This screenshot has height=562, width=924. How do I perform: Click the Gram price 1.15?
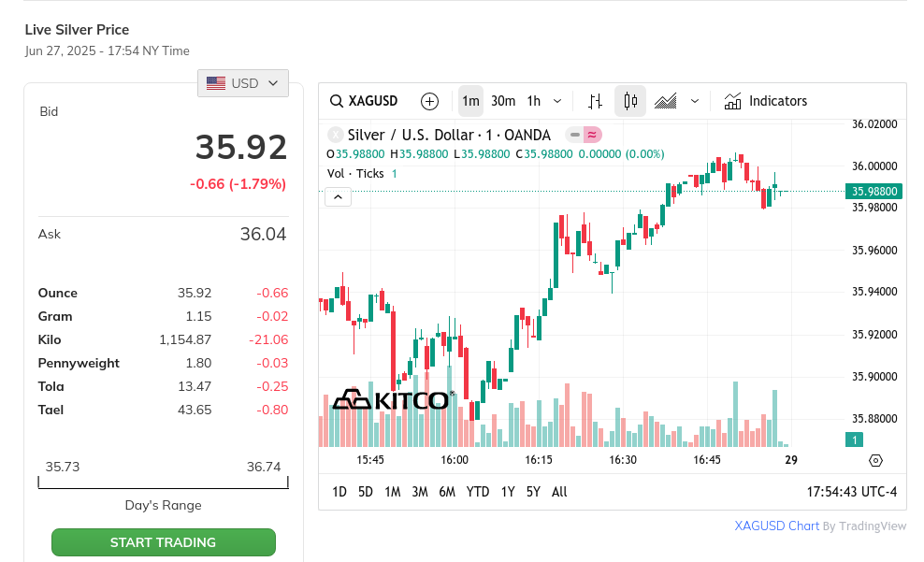pos(198,316)
